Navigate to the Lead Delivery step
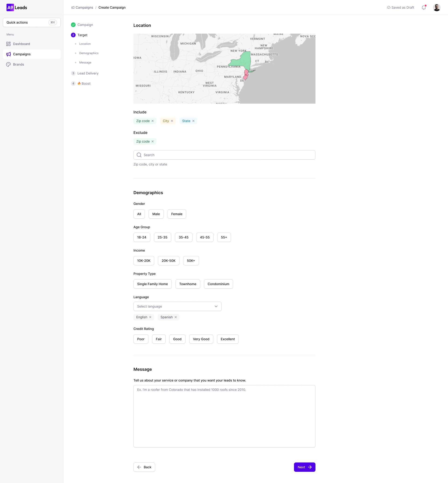 (88, 73)
